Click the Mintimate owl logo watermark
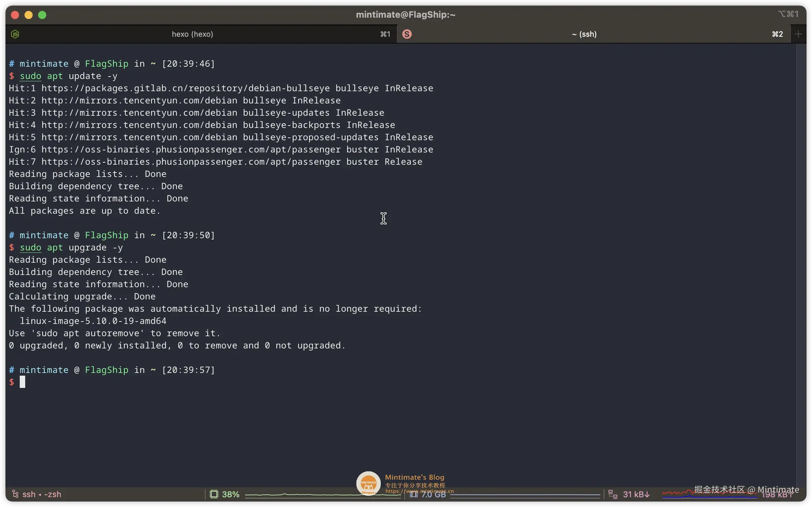 click(x=369, y=483)
